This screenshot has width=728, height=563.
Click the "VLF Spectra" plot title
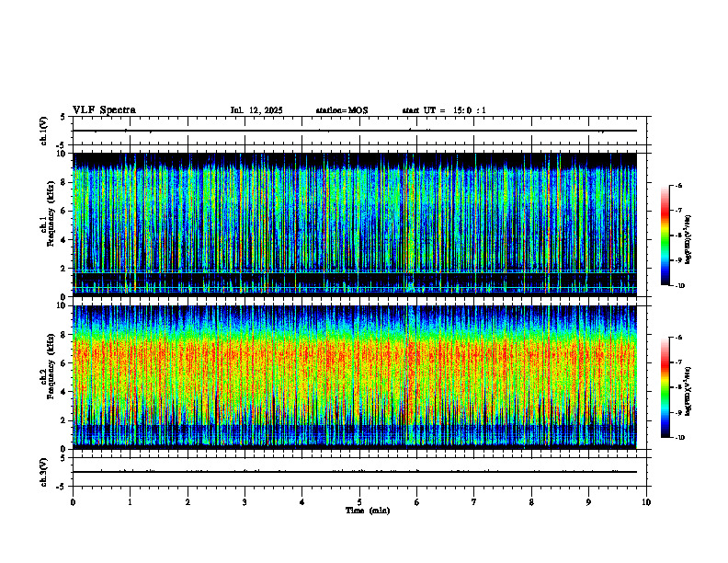coord(104,110)
